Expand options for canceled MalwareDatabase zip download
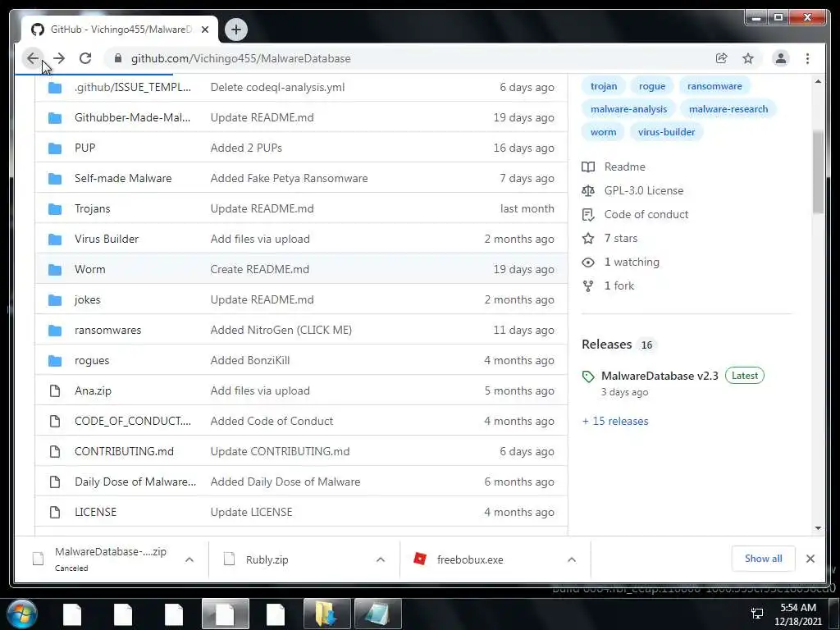This screenshot has height=630, width=840. point(189,559)
